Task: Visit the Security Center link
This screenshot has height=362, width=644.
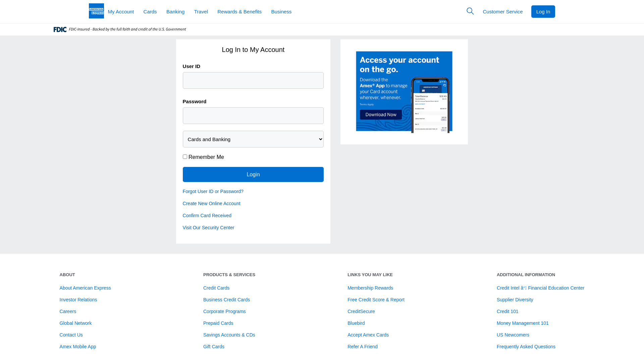Action: pyautogui.click(x=208, y=228)
